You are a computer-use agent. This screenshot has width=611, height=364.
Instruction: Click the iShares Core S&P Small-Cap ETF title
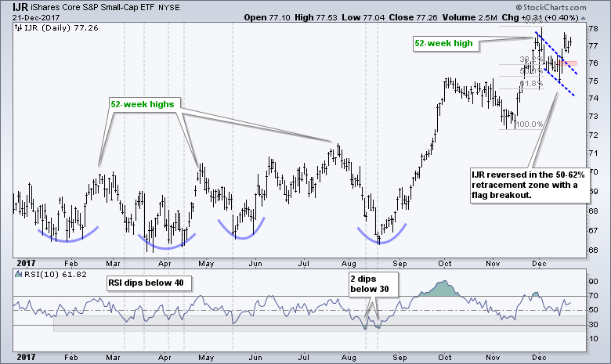pos(92,7)
